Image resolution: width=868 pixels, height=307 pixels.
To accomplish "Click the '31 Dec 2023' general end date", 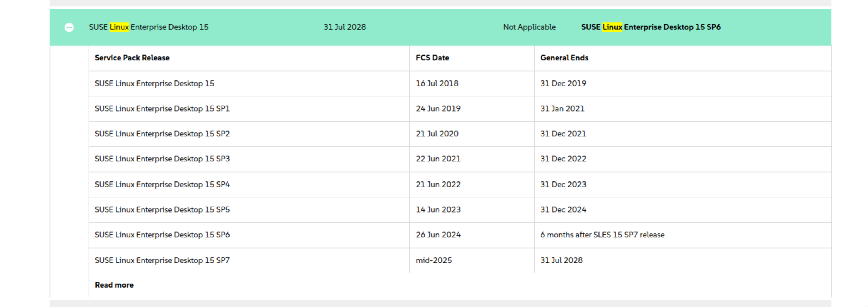I will [563, 185].
